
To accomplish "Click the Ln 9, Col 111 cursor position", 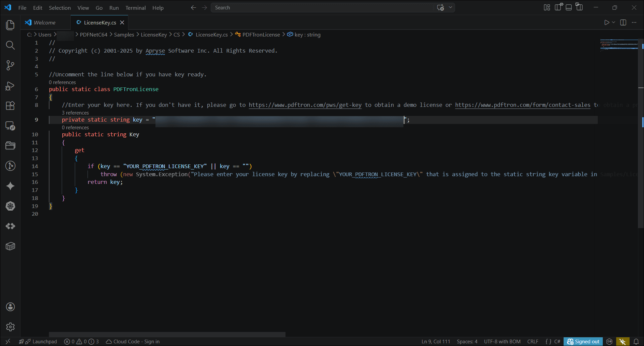I will 436,342.
